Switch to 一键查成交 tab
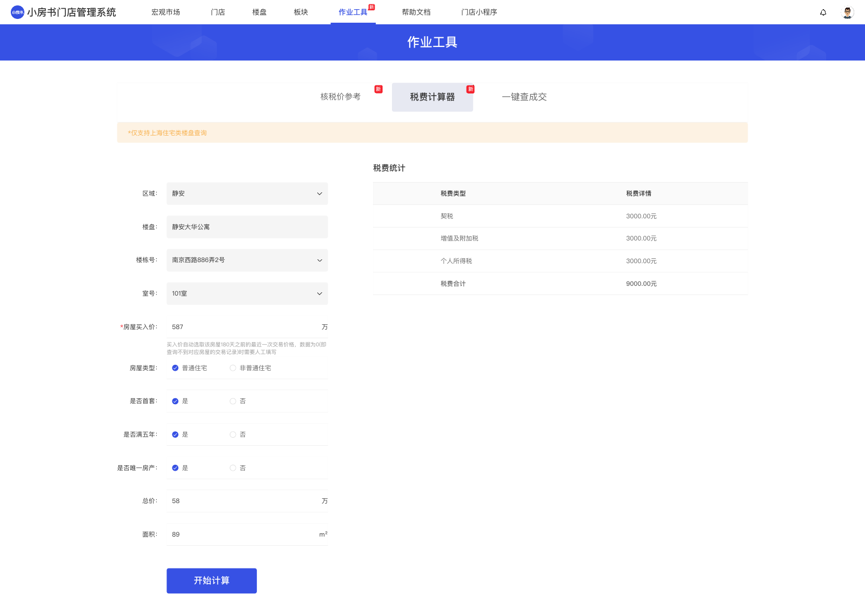This screenshot has width=865, height=616. tap(524, 97)
